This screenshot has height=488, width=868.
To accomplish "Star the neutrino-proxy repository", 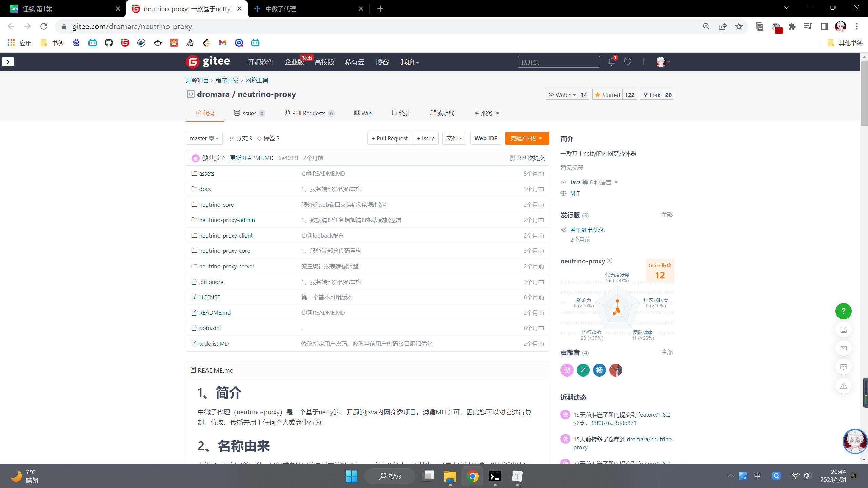I will (608, 95).
